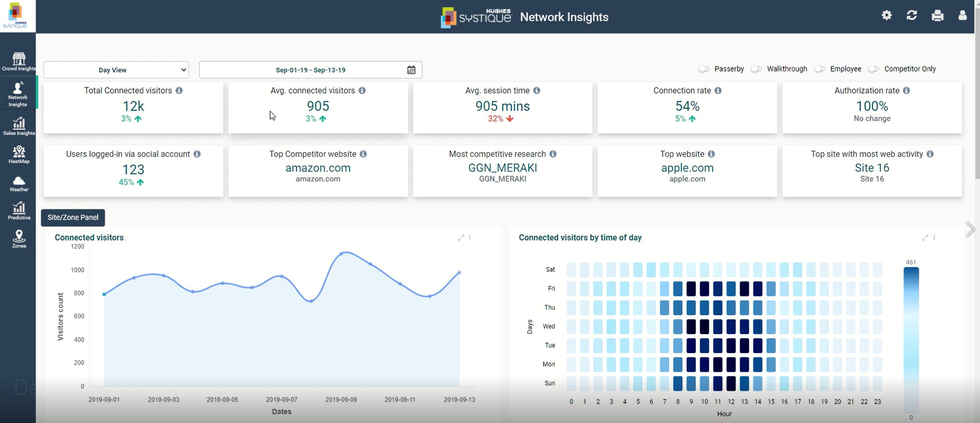Screen dimensions: 980x423
Task: Click the Site/Zone Panel button
Action: coord(73,218)
